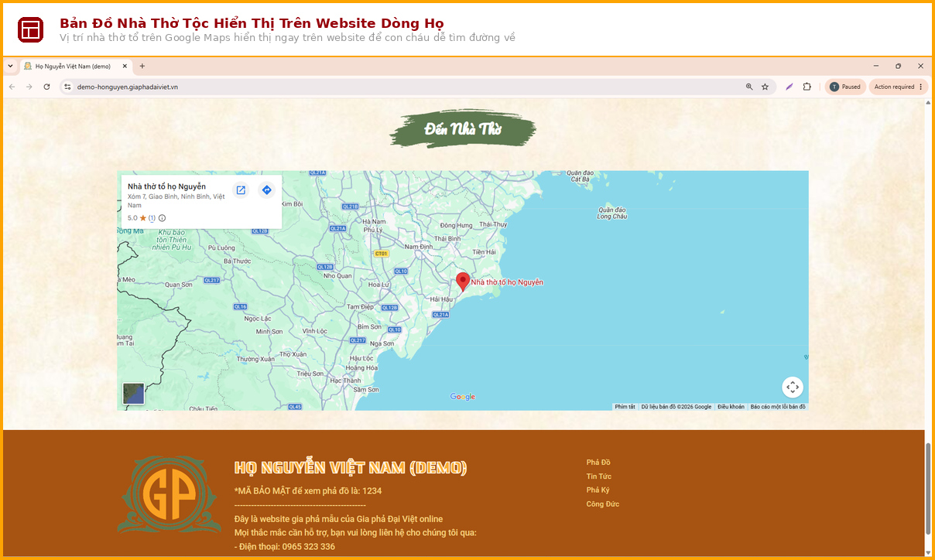Click the info icon next to the rating
The image size is (935, 560).
point(162,218)
